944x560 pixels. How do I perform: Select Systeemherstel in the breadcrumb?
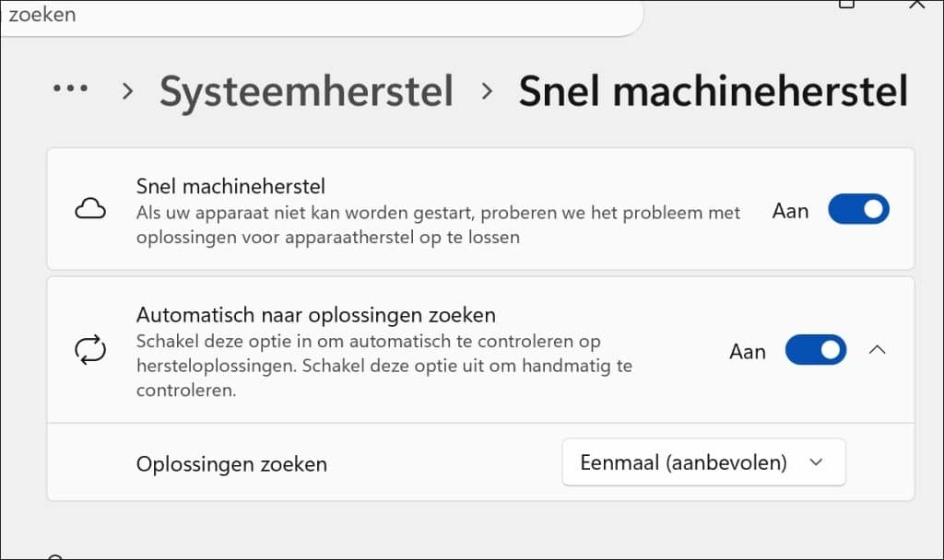(306, 90)
